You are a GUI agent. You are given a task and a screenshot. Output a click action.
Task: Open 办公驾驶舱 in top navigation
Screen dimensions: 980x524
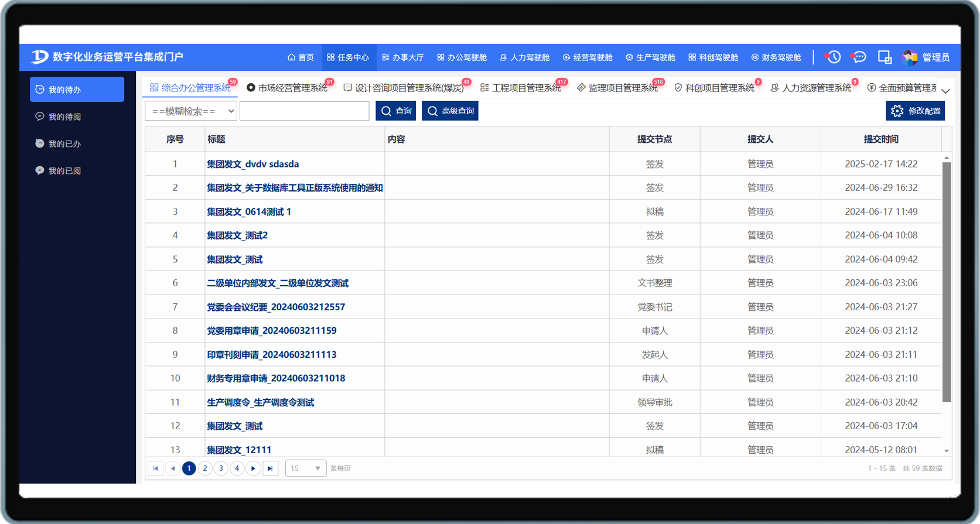(x=462, y=57)
